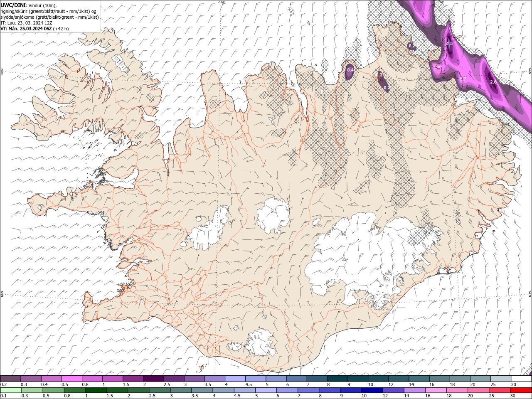Image resolution: width=532 pixels, height=399 pixels.
Task: Click the 20W longitude label
Action: pyautogui.click(x=221, y=2)
